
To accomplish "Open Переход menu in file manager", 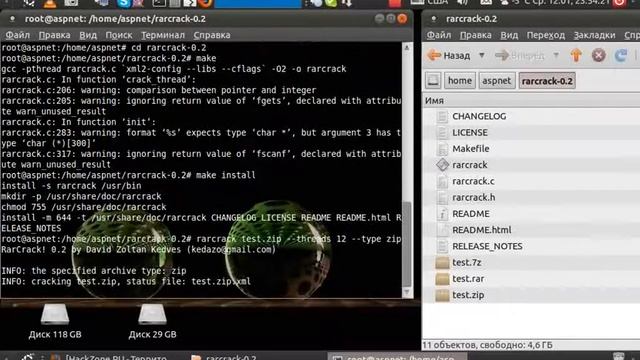I will tap(546, 35).
